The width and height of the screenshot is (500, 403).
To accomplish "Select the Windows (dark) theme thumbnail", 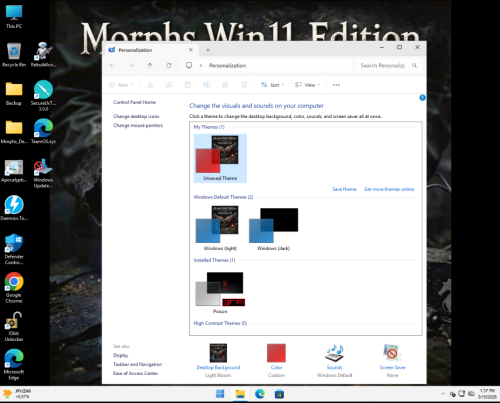I will (x=274, y=229).
